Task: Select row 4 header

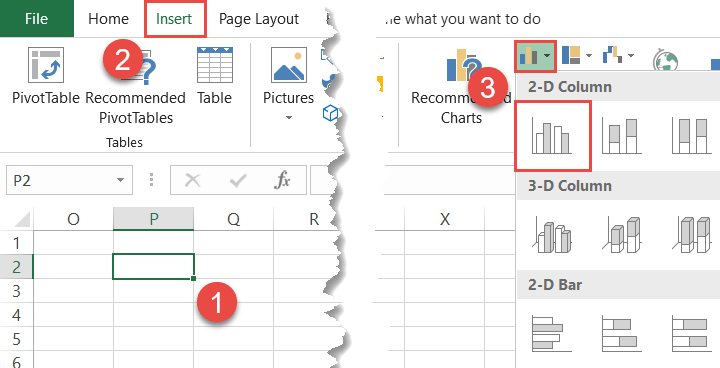Action: 17,315
